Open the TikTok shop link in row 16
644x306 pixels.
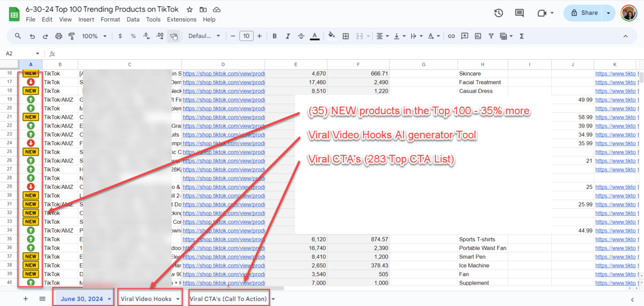(x=223, y=74)
